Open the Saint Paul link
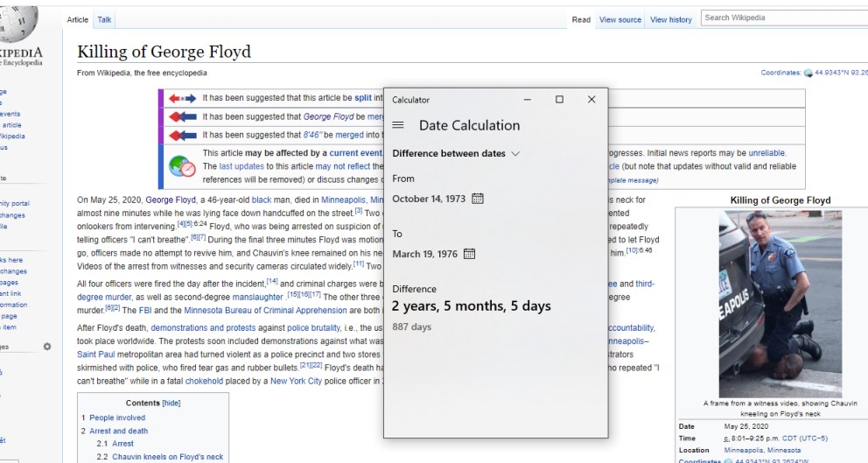Viewport: 868px width, 463px height. 95,354
